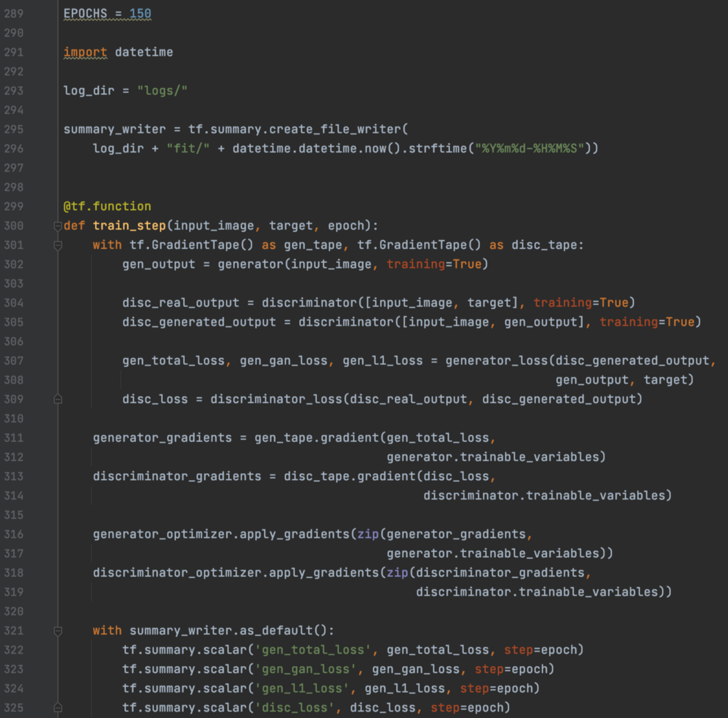This screenshot has width=728, height=718.
Task: Click the @tf.function decorator
Action: click(x=107, y=206)
